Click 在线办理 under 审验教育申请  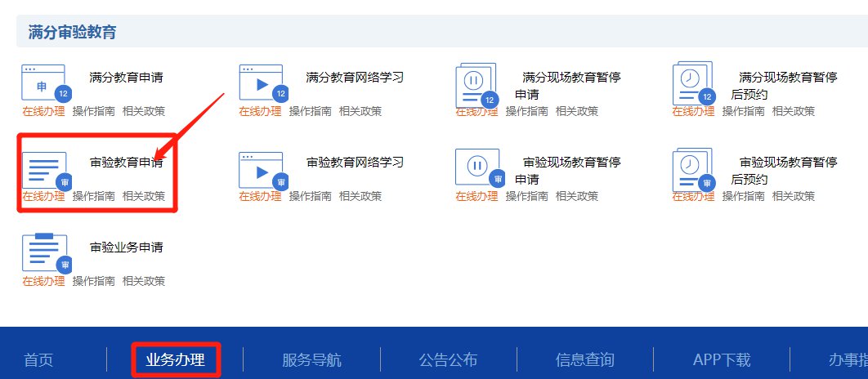43,196
